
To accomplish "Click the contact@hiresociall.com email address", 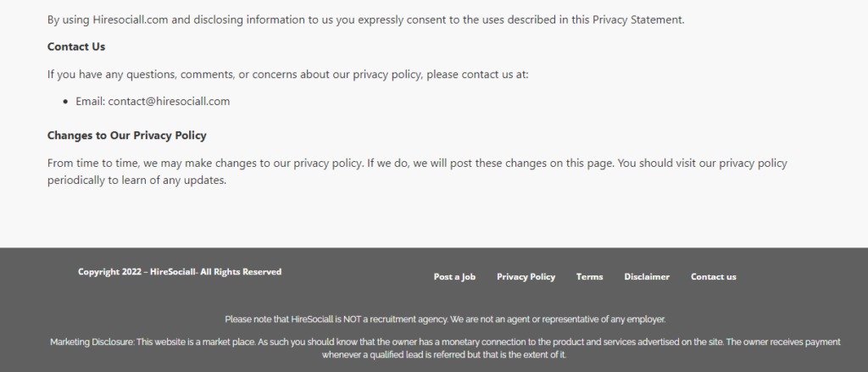I will (x=169, y=101).
